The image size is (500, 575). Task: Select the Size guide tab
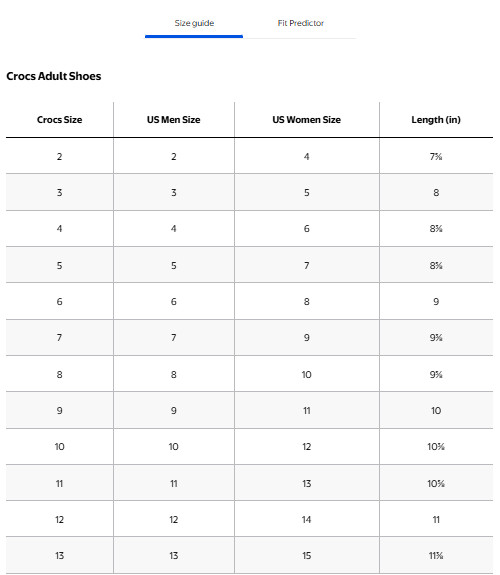tap(194, 23)
